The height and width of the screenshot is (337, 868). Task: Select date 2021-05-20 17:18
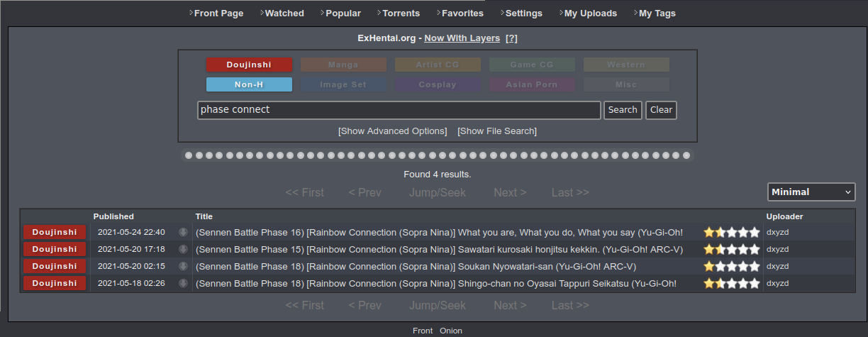(131, 249)
